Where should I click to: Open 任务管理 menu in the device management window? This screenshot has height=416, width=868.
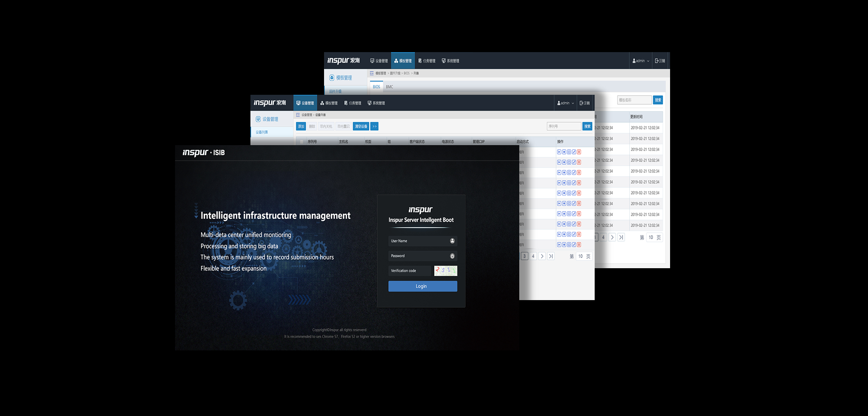353,103
